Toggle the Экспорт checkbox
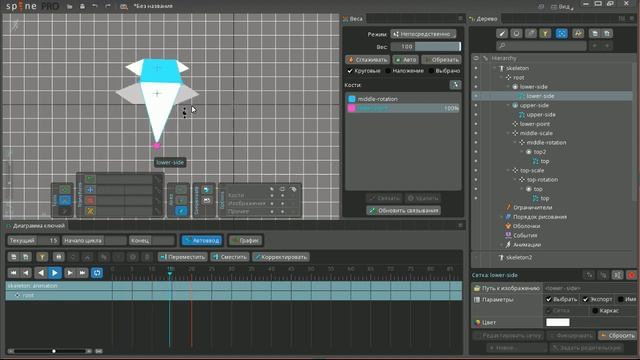640x360 pixels. [x=586, y=299]
